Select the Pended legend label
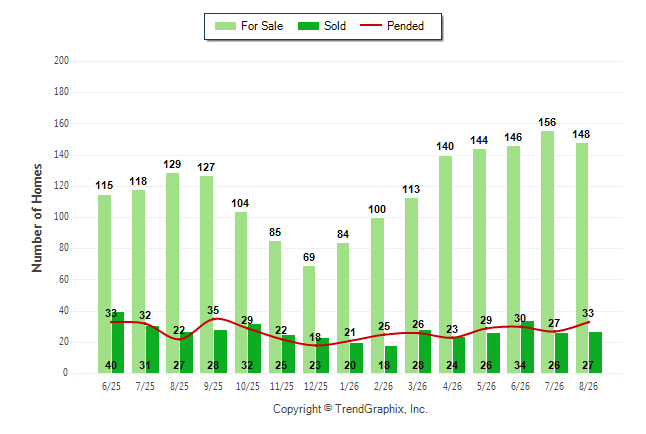646x434 pixels. pyautogui.click(x=405, y=26)
